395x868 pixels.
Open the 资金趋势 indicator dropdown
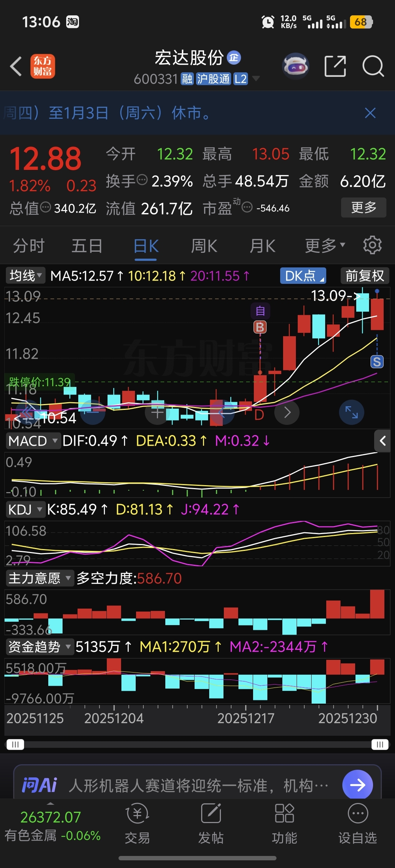[40, 647]
